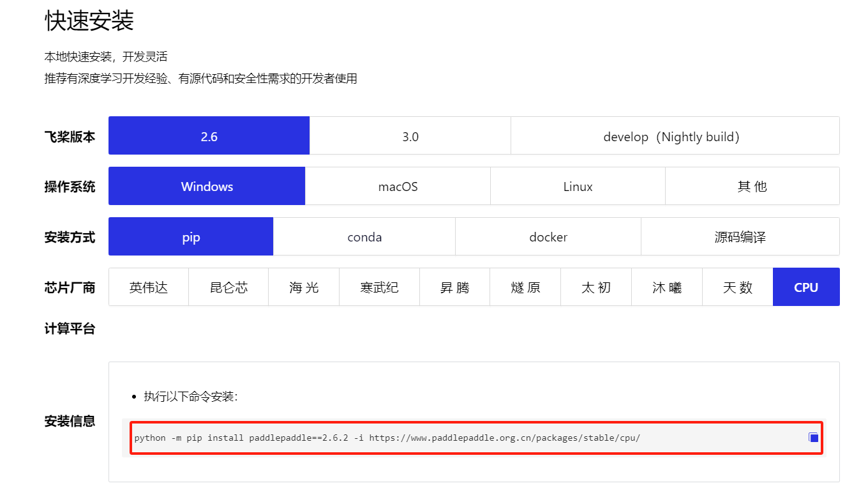Click the 执行以下命令安装 instruction text
Viewport: 868px width, 504px height.
point(191,397)
